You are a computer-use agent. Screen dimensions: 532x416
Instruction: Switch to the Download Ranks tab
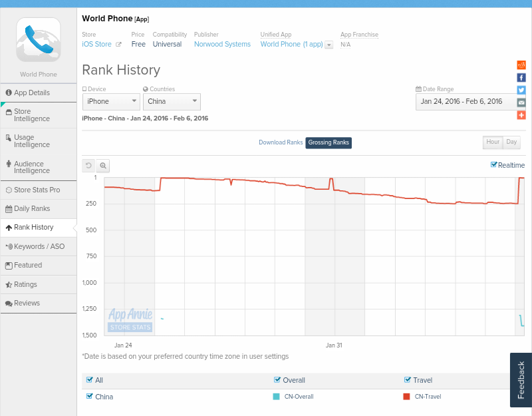[281, 142]
